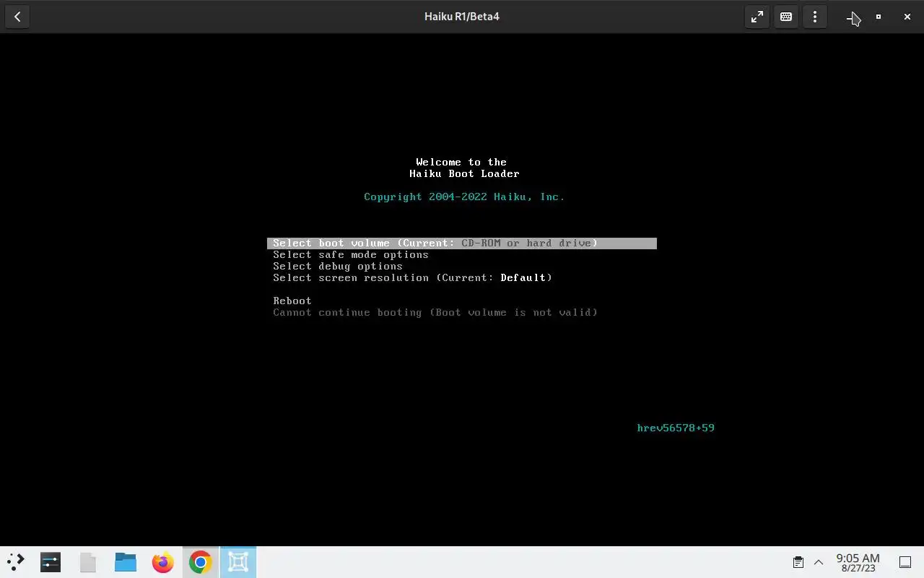
Task: Open the keyboard shortcuts button
Action: point(786,17)
